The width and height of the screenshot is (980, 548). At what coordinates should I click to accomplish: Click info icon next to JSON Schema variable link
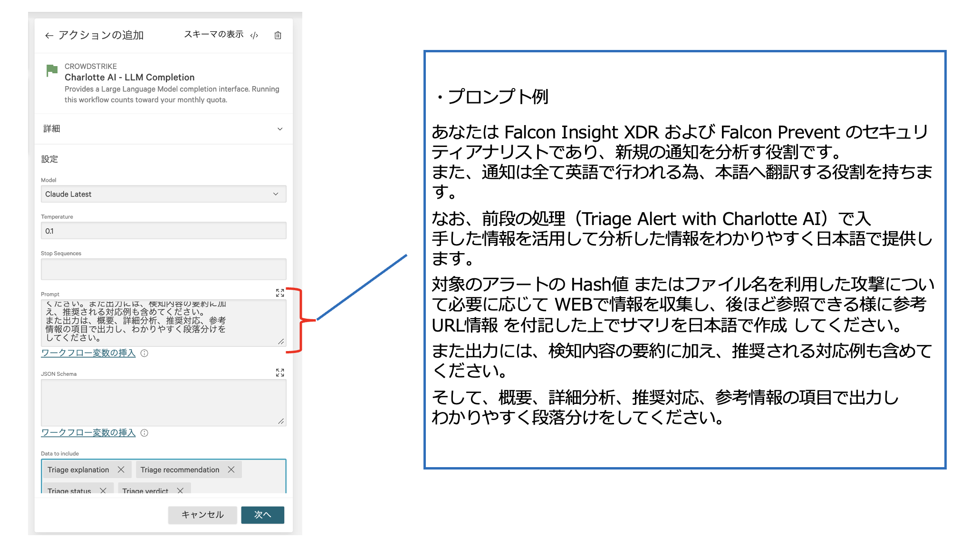tap(144, 433)
